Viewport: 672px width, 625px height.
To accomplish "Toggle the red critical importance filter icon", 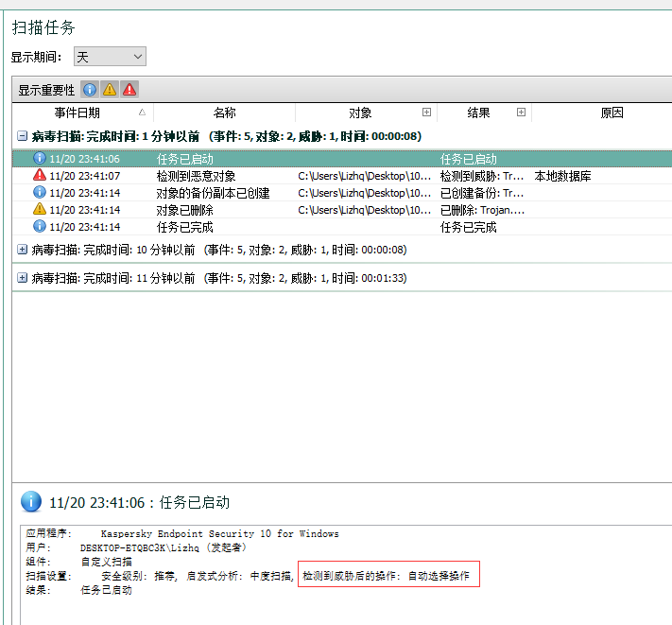I will pos(129,90).
